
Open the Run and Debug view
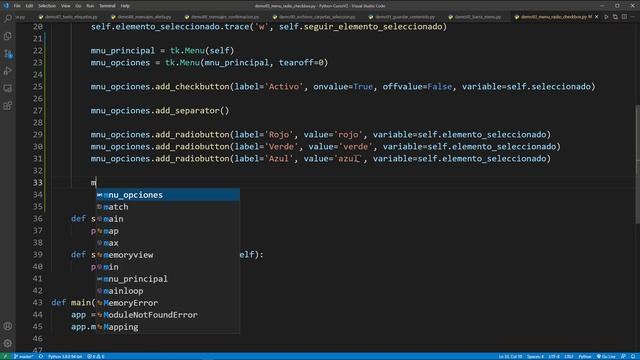(8, 71)
